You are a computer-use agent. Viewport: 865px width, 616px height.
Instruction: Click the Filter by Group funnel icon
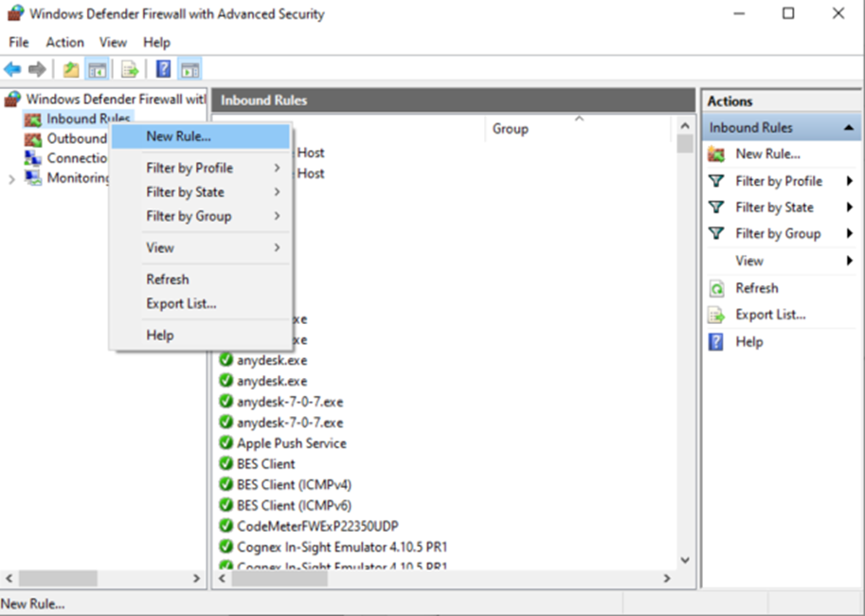click(x=716, y=234)
